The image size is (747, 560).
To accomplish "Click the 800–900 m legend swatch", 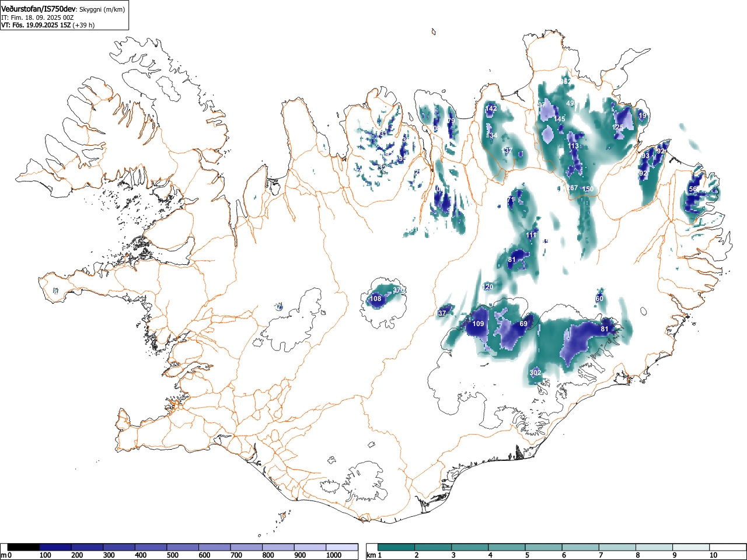I will (x=278, y=547).
